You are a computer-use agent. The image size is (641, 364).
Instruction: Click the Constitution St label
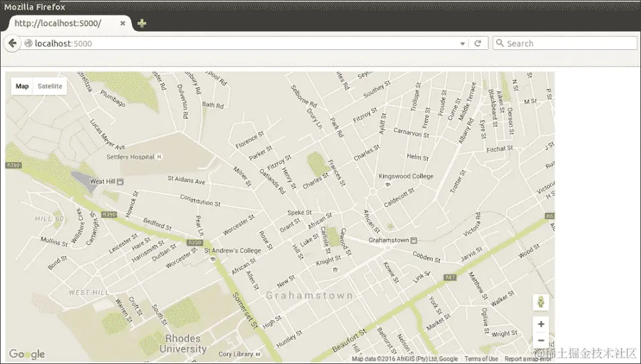coord(200,200)
